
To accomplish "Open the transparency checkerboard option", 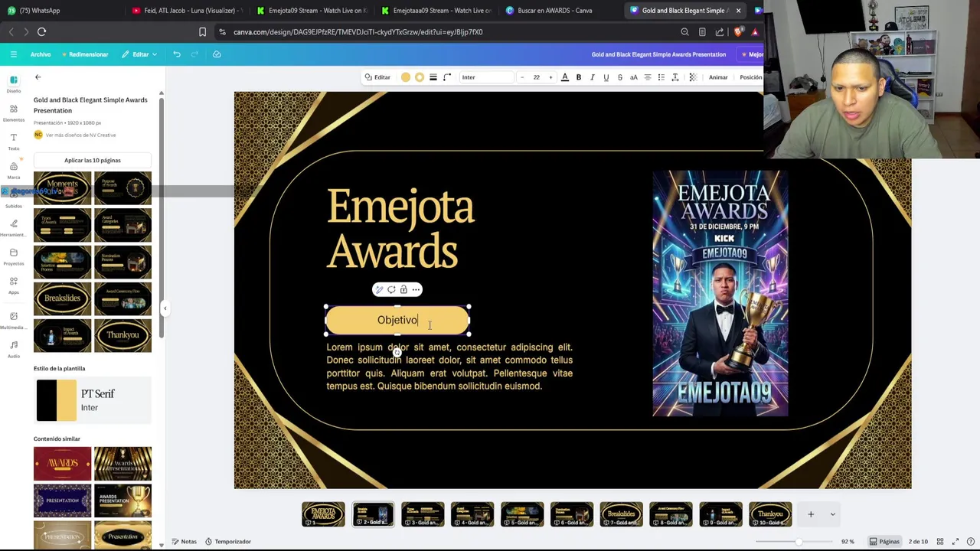I will [x=693, y=77].
